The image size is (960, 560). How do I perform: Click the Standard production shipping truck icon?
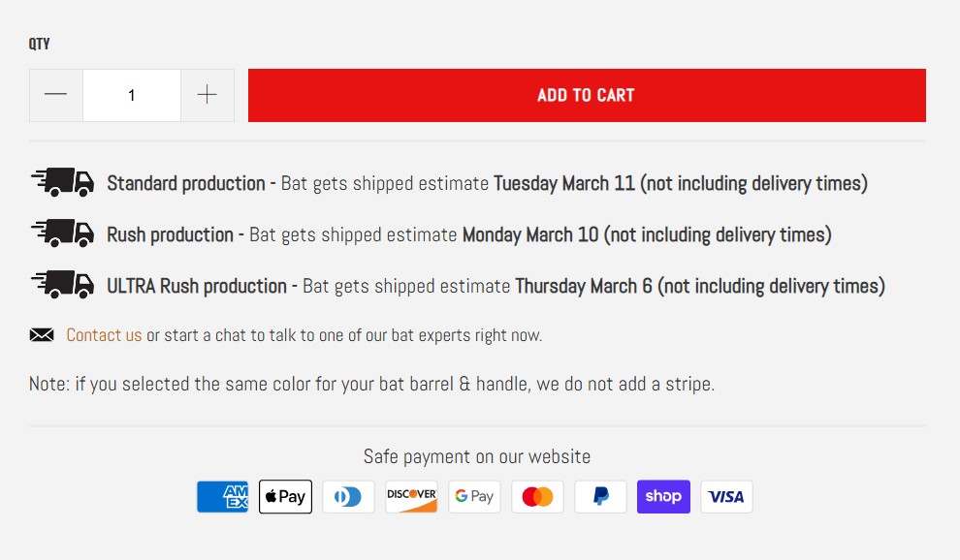tap(62, 183)
